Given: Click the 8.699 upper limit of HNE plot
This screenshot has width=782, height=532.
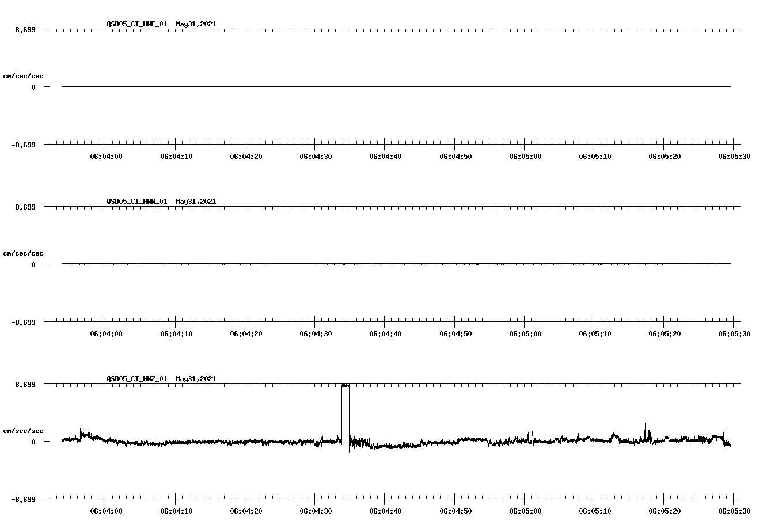Looking at the screenshot, I should point(25,30).
